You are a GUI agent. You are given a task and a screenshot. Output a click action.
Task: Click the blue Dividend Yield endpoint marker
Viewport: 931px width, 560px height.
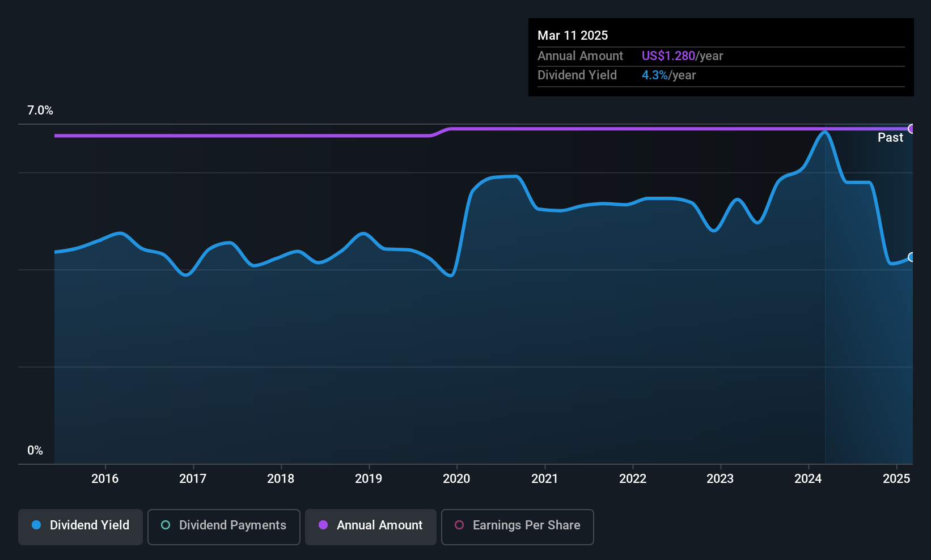coord(912,257)
